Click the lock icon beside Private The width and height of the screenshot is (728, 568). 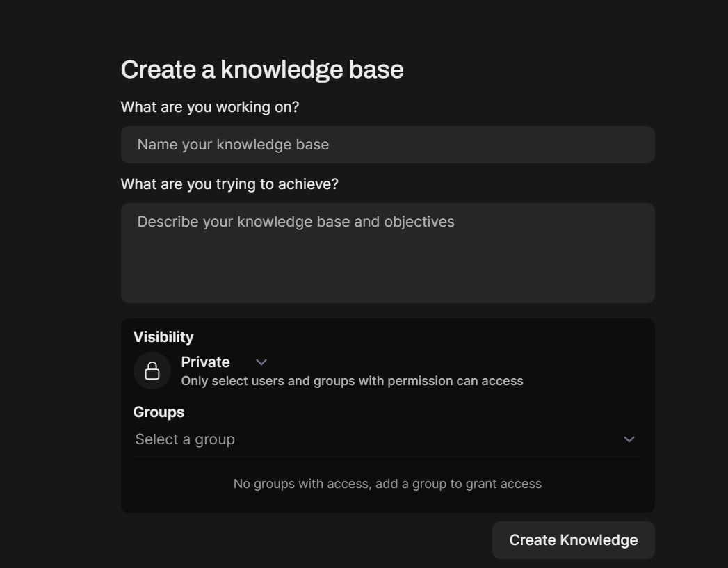tap(152, 371)
